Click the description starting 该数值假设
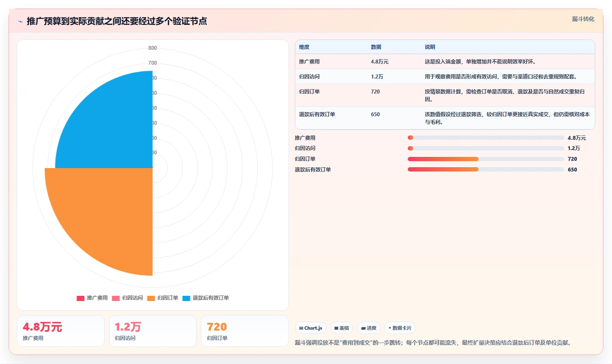Image resolution: width=612 pixels, height=364 pixels. 507,118
